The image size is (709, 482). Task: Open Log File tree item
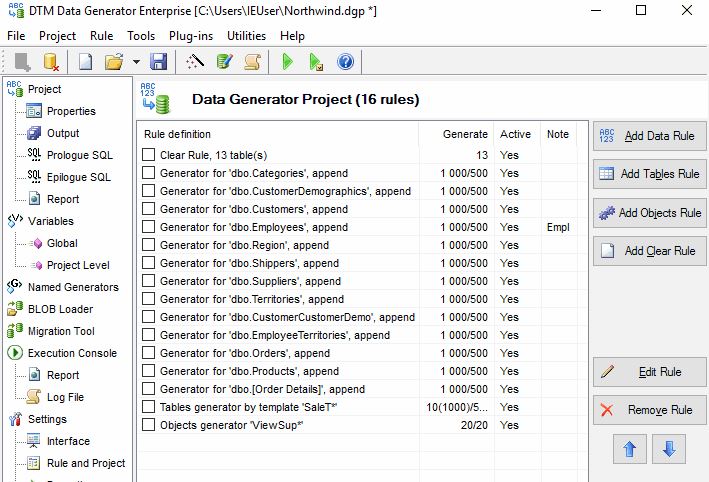(66, 397)
